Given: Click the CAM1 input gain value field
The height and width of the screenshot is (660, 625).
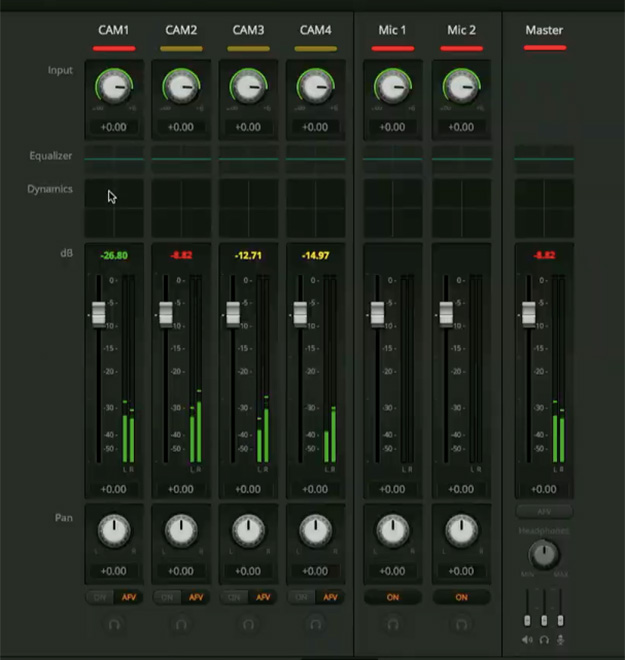Looking at the screenshot, I should coord(114,127).
